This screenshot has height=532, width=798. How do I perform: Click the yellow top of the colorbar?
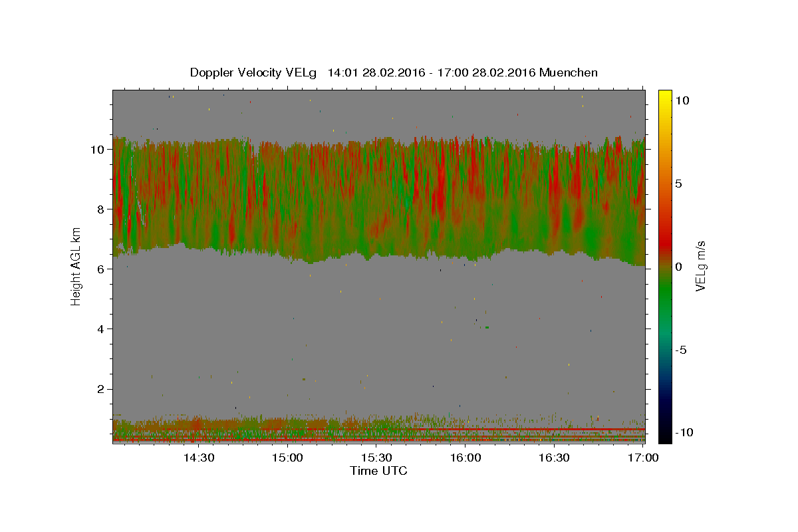[x=664, y=94]
